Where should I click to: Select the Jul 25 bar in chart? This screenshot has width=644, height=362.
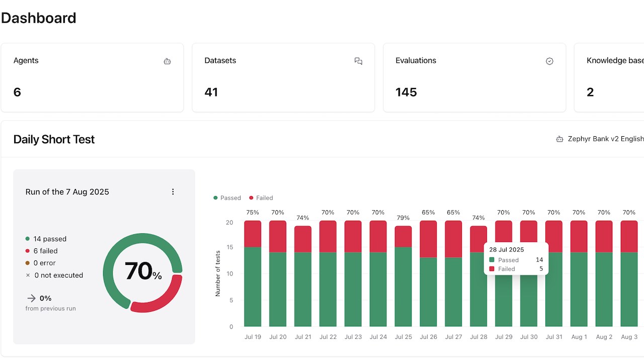(403, 276)
